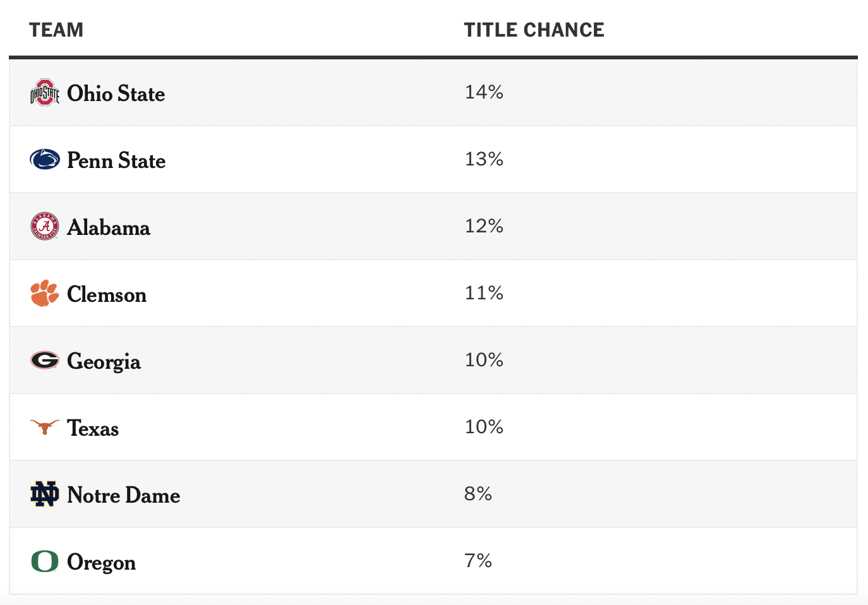Click the Ohio State logo icon
Viewport: 868px width, 605px height.
[45, 93]
